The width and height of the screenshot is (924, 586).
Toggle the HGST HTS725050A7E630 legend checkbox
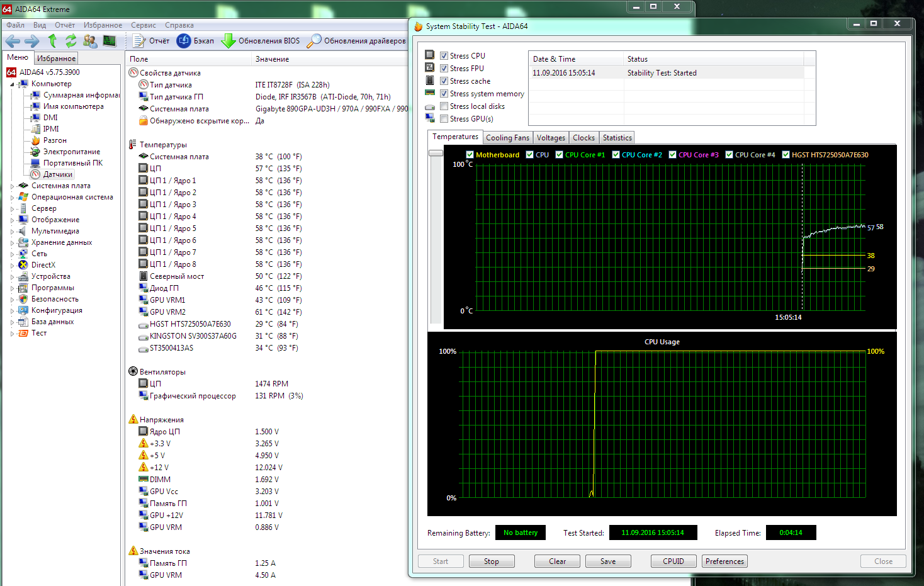point(786,155)
